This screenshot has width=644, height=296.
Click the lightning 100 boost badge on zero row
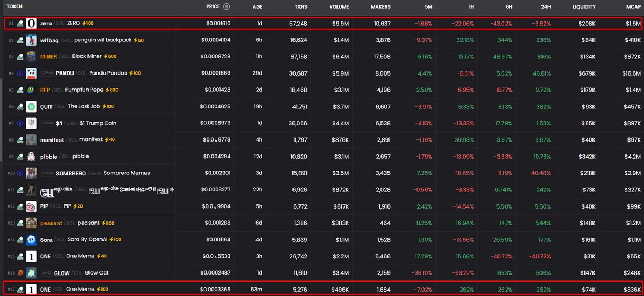pos(87,24)
